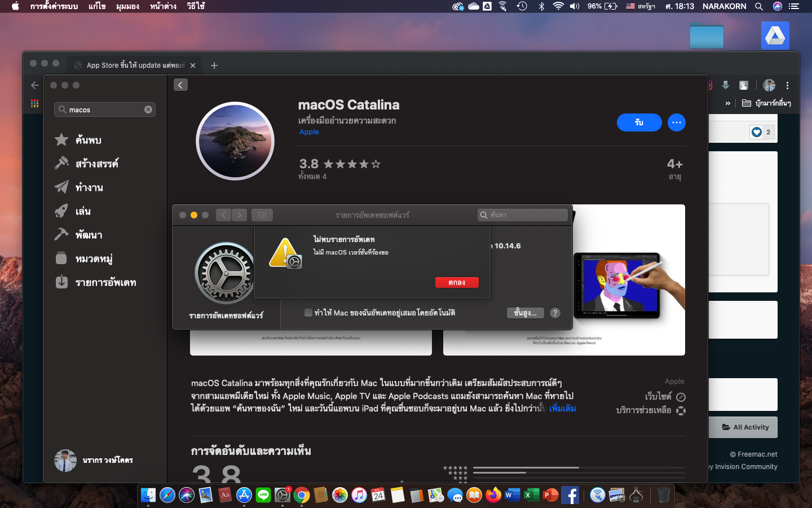812x508 pixels.
Task: Open Microsoft Word from the Dock
Action: point(513,495)
